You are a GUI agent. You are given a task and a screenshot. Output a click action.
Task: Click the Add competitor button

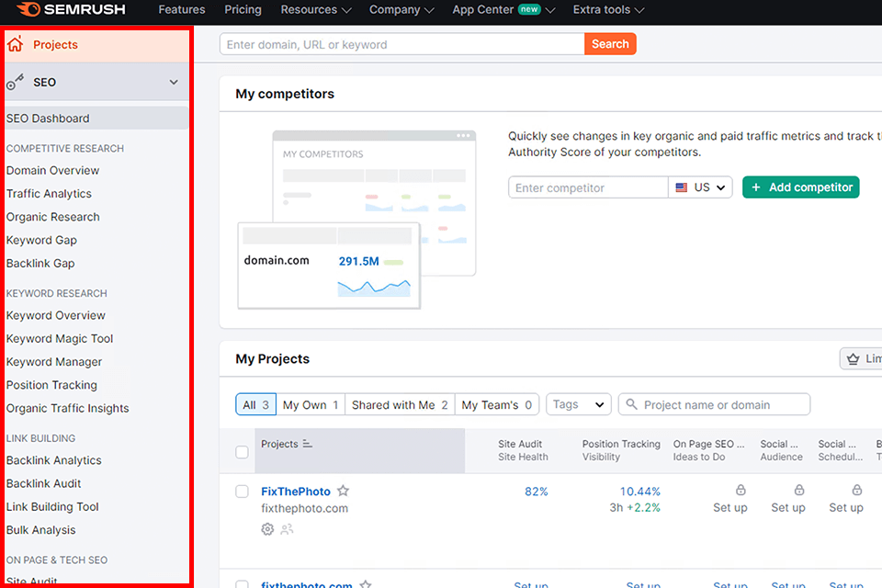[801, 187]
